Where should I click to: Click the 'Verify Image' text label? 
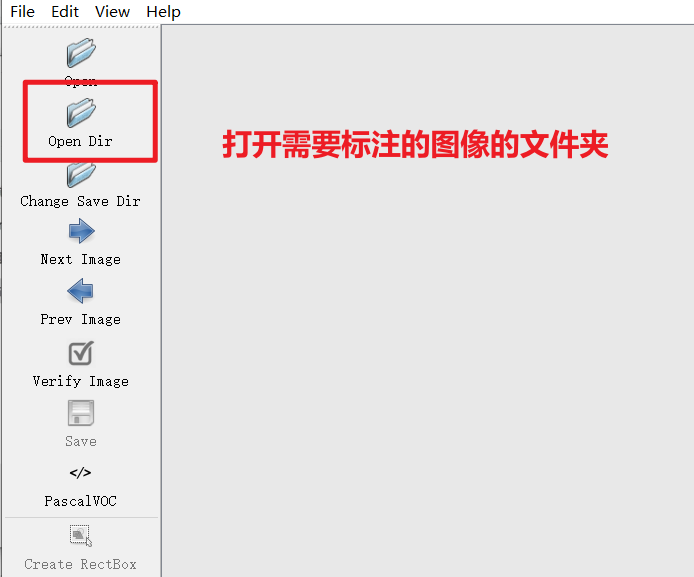click(81, 381)
